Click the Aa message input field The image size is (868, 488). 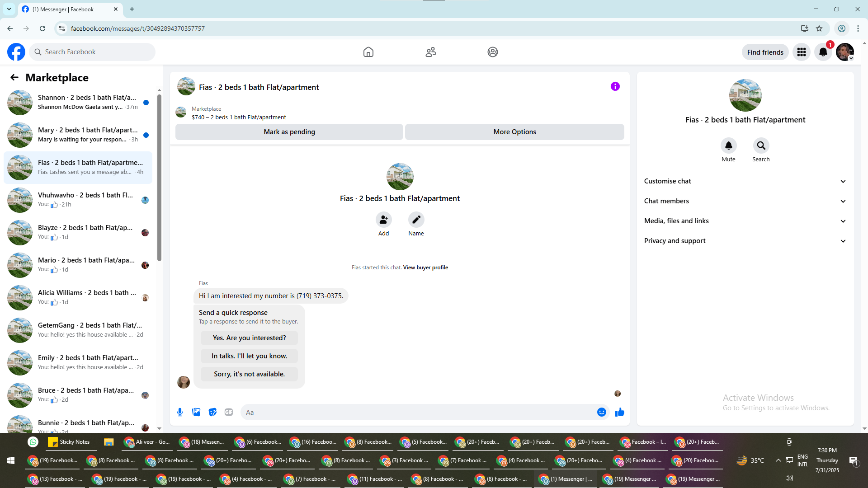416,412
